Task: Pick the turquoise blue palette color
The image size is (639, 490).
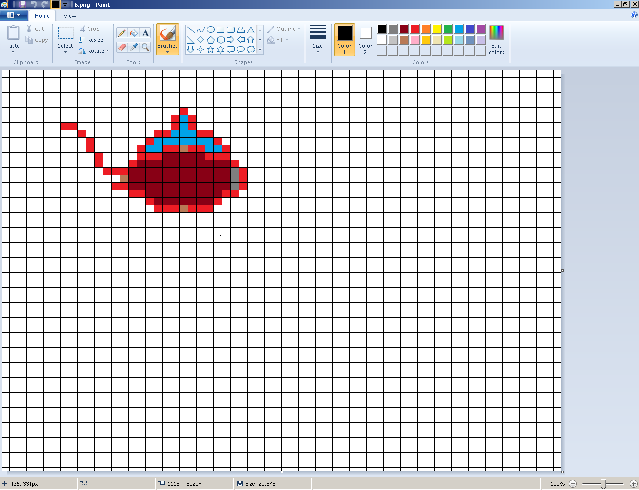Action: (x=459, y=29)
